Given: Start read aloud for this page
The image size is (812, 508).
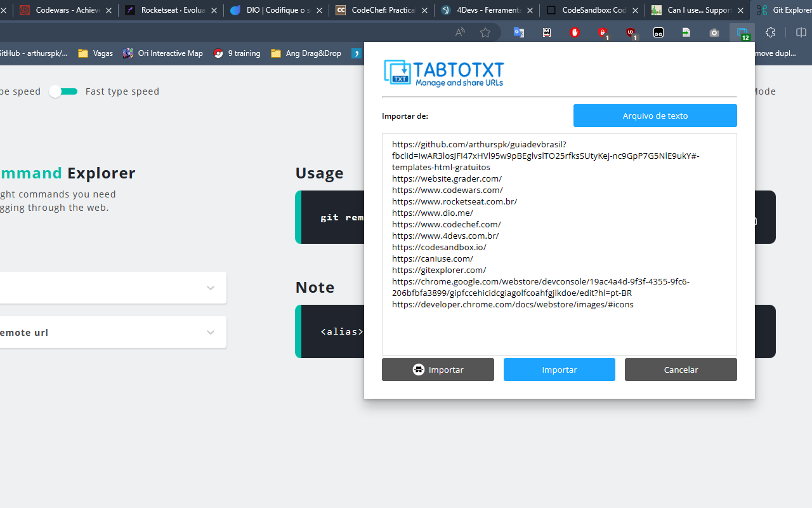Looking at the screenshot, I should point(459,32).
